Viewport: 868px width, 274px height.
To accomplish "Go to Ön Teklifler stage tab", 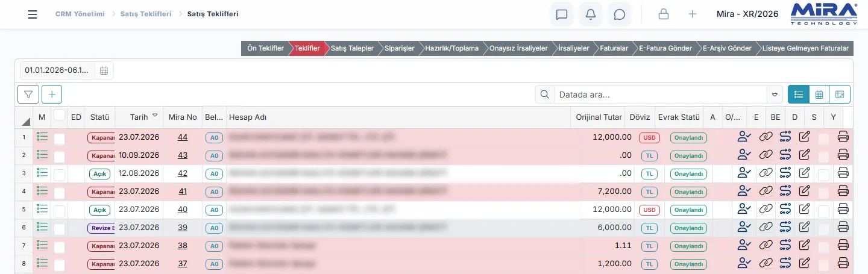I will click(x=265, y=48).
